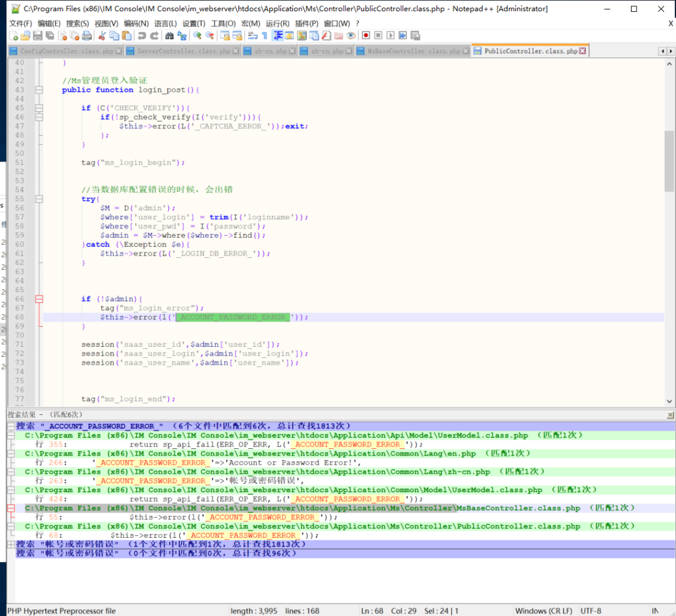Print the document with the printer icon
The width and height of the screenshot is (676, 616).
[x=86, y=36]
